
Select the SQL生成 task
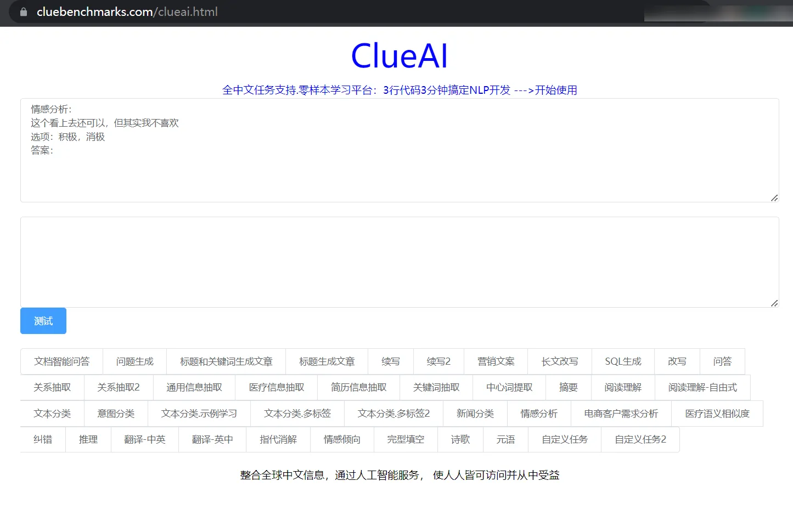pos(622,361)
